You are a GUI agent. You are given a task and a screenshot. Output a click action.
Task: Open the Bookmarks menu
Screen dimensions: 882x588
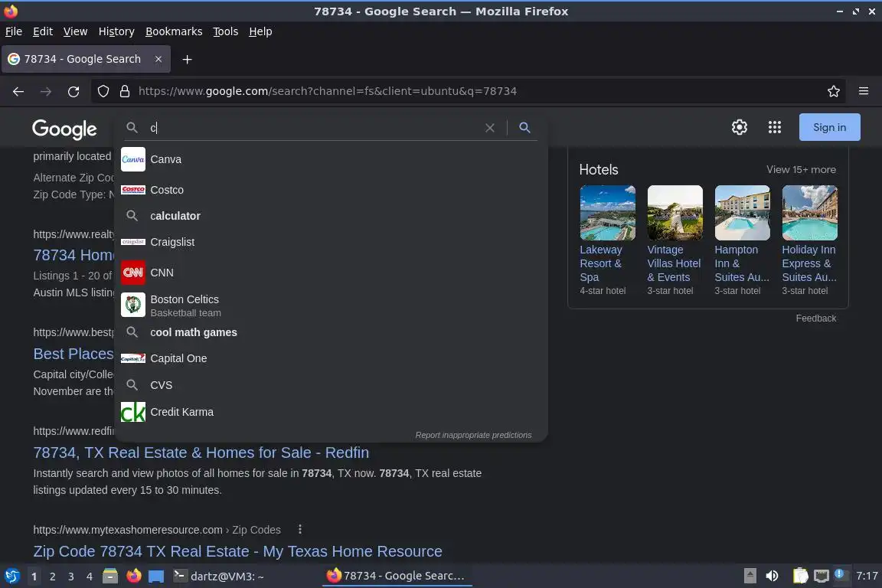pyautogui.click(x=174, y=31)
